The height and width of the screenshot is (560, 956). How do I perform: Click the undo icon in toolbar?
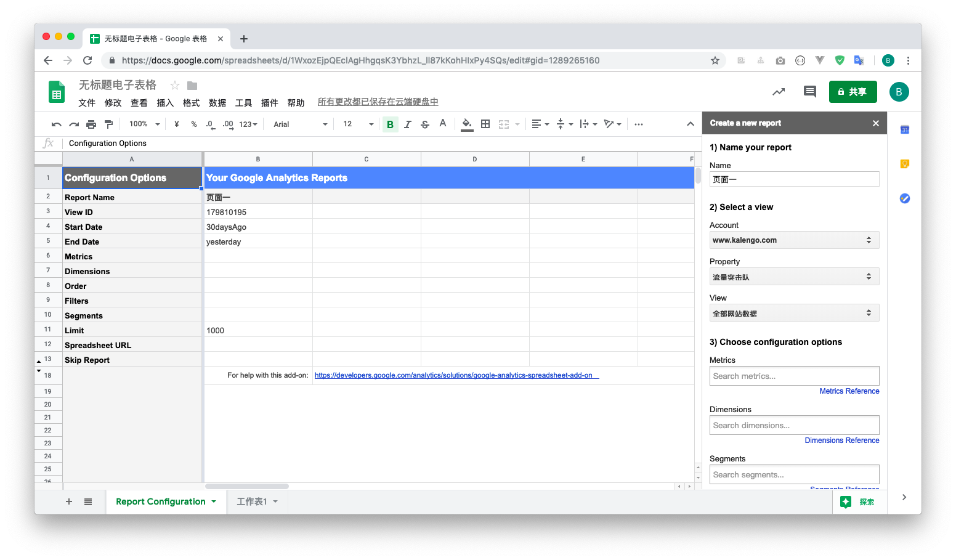(57, 124)
